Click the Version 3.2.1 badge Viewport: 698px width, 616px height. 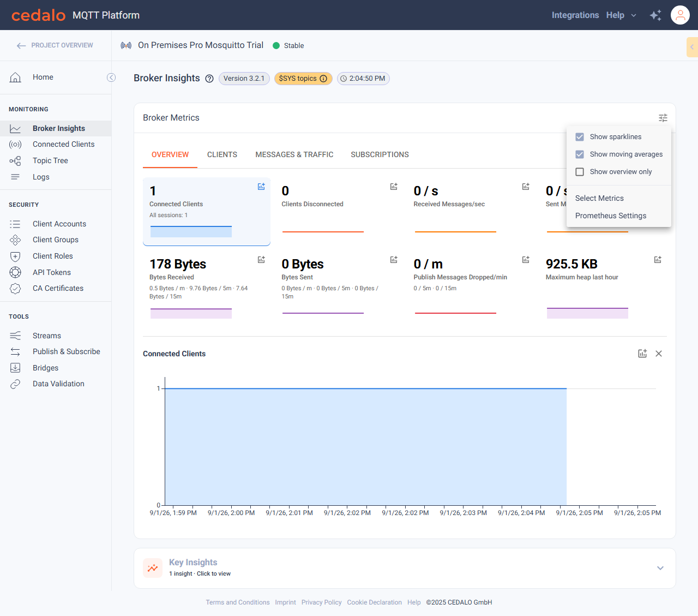coord(244,79)
